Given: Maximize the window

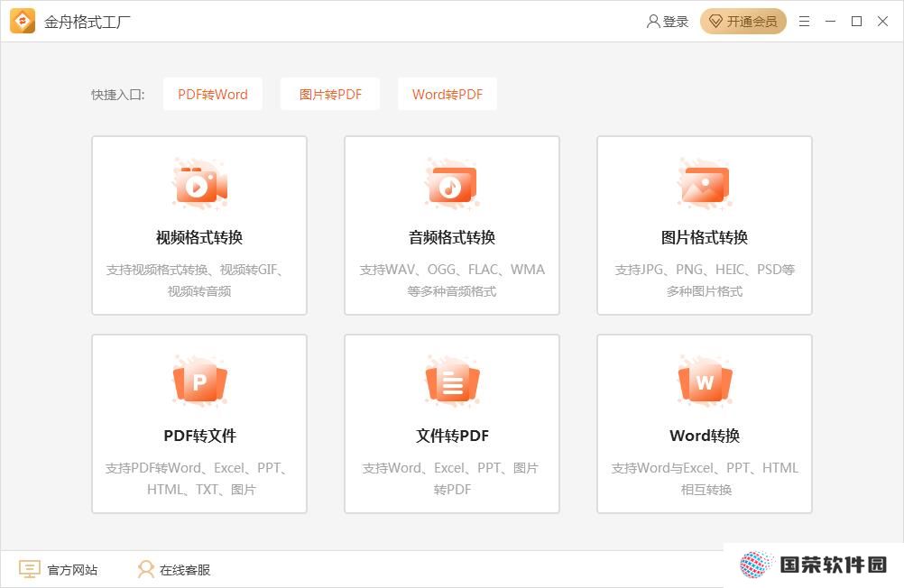Looking at the screenshot, I should click(857, 22).
